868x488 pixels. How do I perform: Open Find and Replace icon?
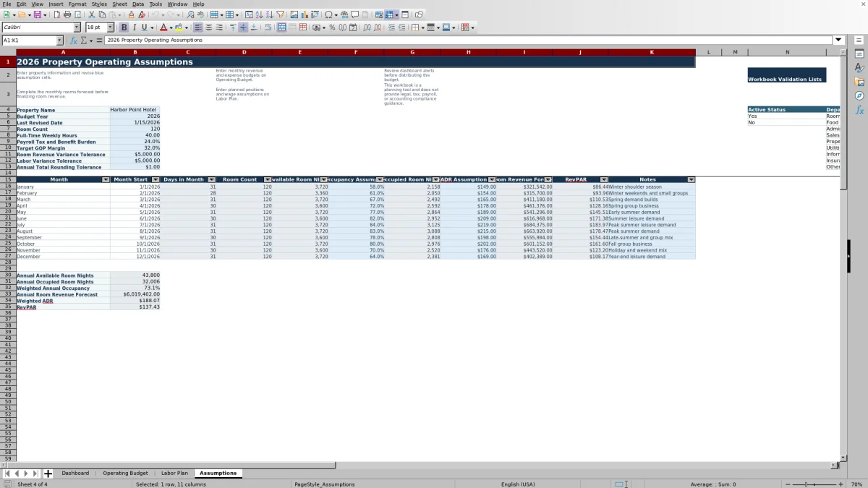coord(190,14)
